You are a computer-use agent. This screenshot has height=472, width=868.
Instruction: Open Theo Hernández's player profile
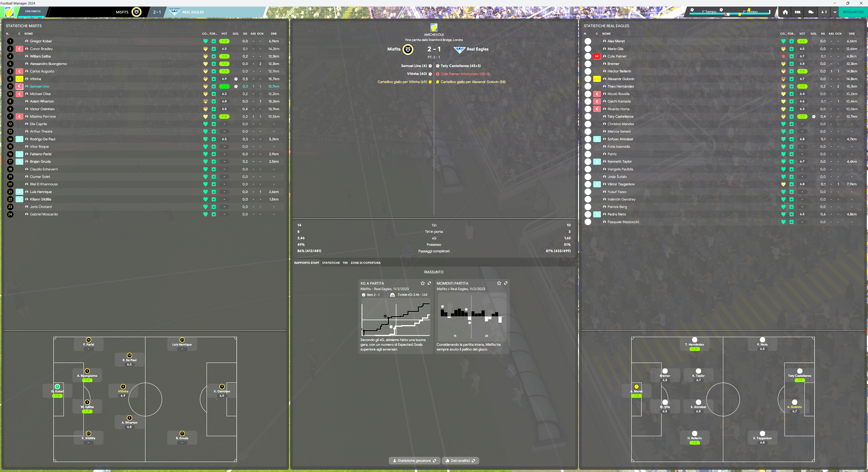click(621, 87)
